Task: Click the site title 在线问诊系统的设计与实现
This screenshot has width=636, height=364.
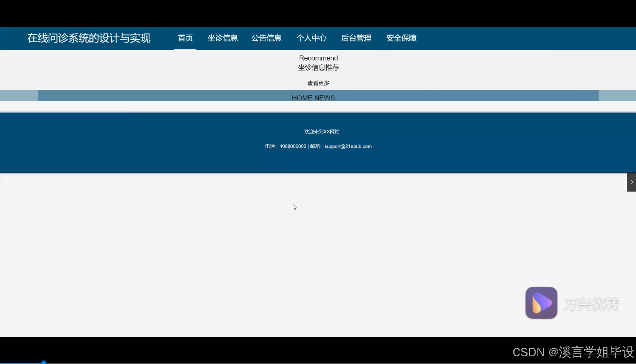Action: [x=89, y=38]
